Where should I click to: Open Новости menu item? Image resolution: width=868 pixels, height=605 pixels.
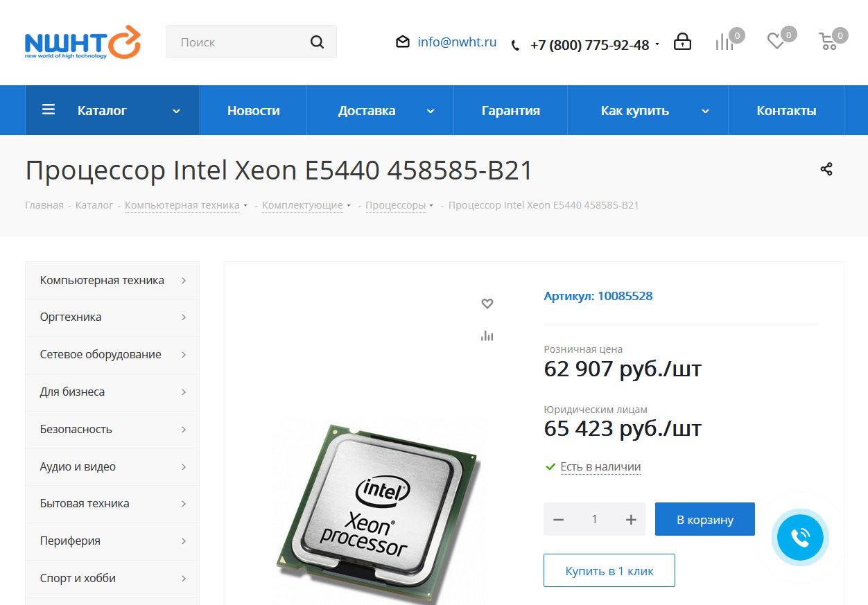[x=254, y=110]
